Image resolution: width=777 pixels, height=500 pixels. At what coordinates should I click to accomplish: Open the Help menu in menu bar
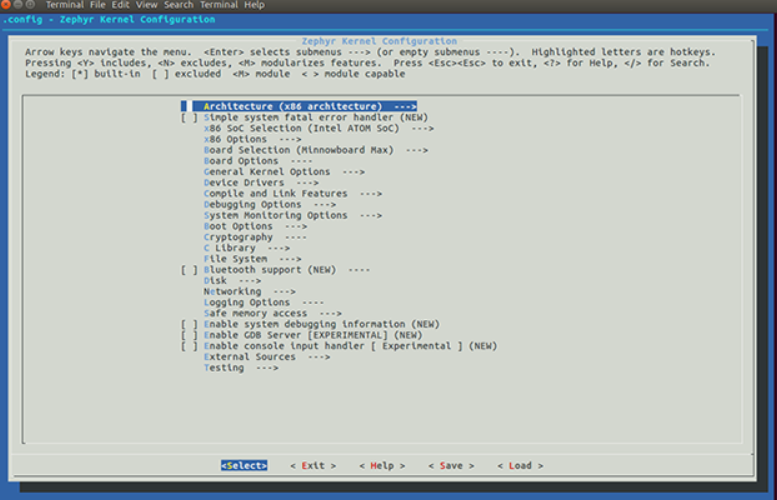[254, 5]
